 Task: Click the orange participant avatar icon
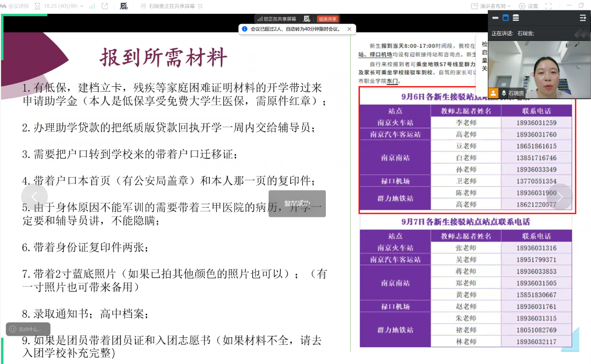(x=493, y=93)
